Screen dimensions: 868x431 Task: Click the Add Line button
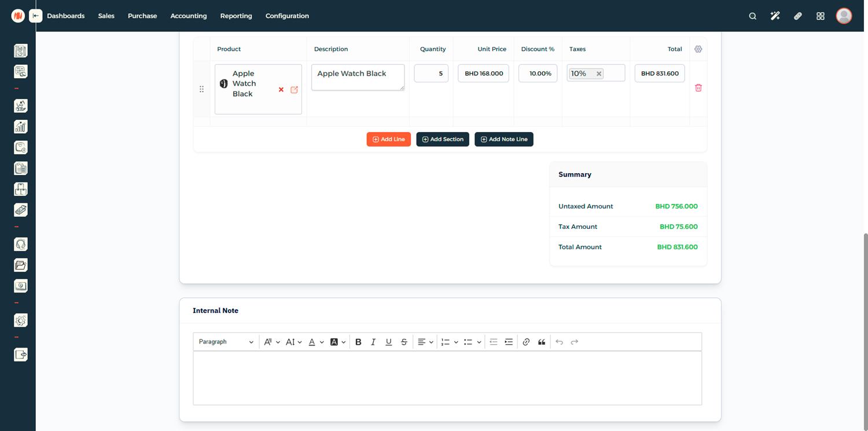(x=388, y=140)
